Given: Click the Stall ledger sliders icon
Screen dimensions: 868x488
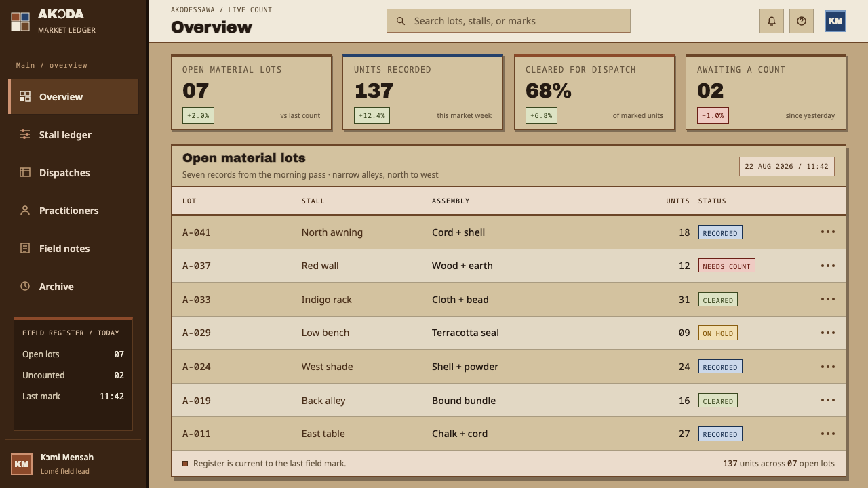Looking at the screenshot, I should 25,134.
